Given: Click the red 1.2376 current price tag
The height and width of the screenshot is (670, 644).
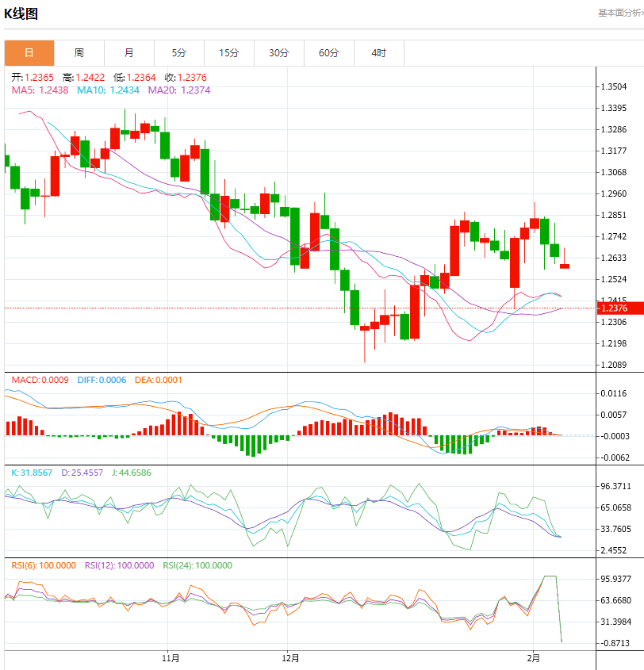Looking at the screenshot, I should (620, 308).
